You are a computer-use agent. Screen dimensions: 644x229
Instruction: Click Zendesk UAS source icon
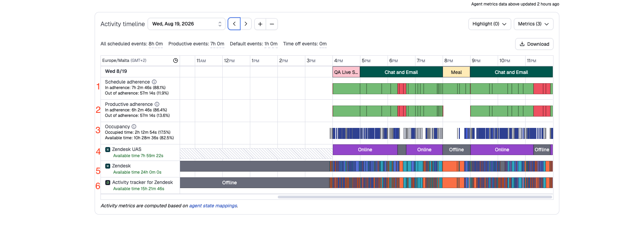108,150
